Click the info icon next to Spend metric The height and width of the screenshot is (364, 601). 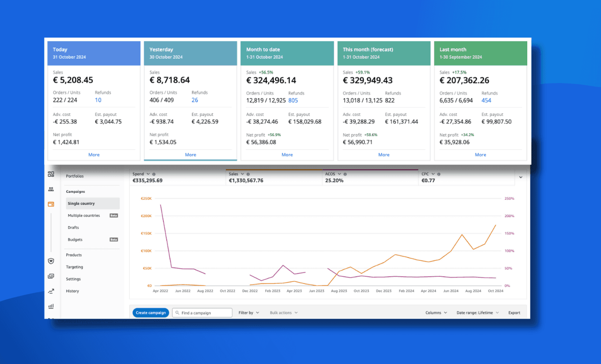click(155, 174)
